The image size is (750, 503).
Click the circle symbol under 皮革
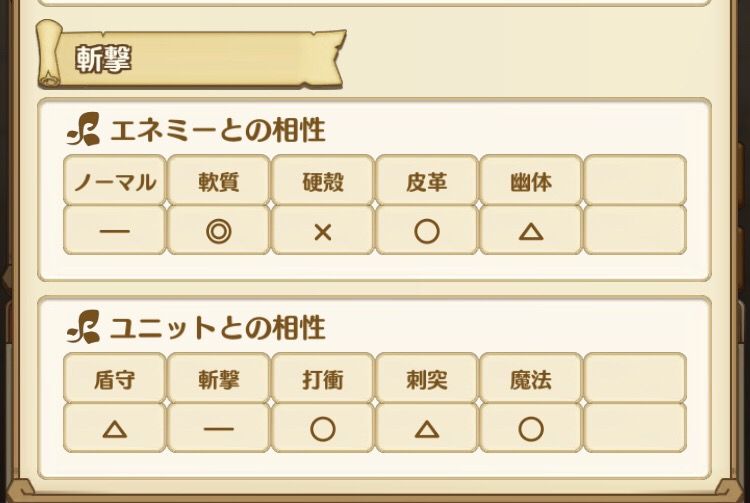[427, 231]
